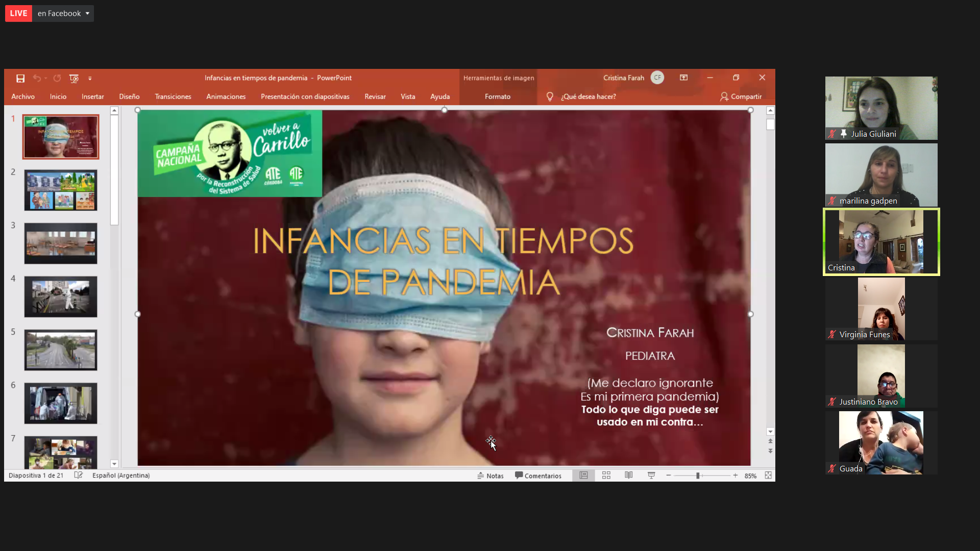Start slide show from status bar
Screen dimensions: 980x551
[x=651, y=475]
